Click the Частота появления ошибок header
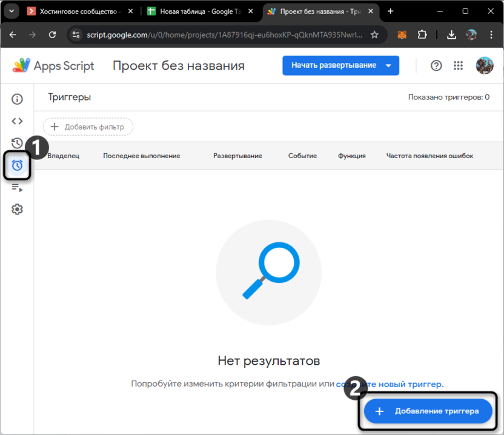 pos(429,156)
